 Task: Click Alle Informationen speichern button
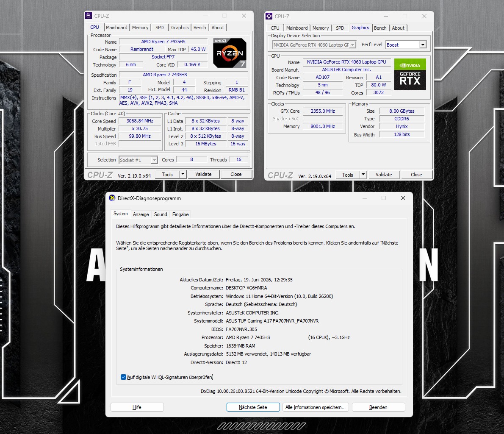tap(316, 407)
